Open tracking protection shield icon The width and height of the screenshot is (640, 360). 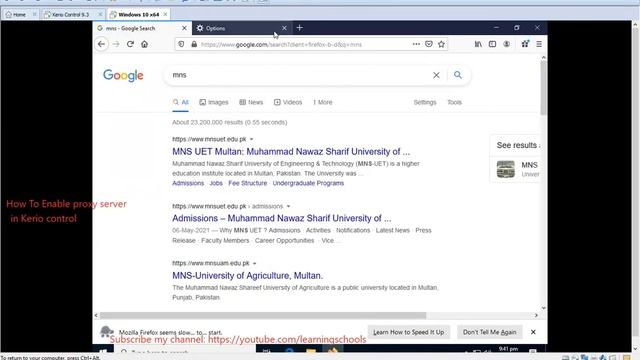coord(181,44)
